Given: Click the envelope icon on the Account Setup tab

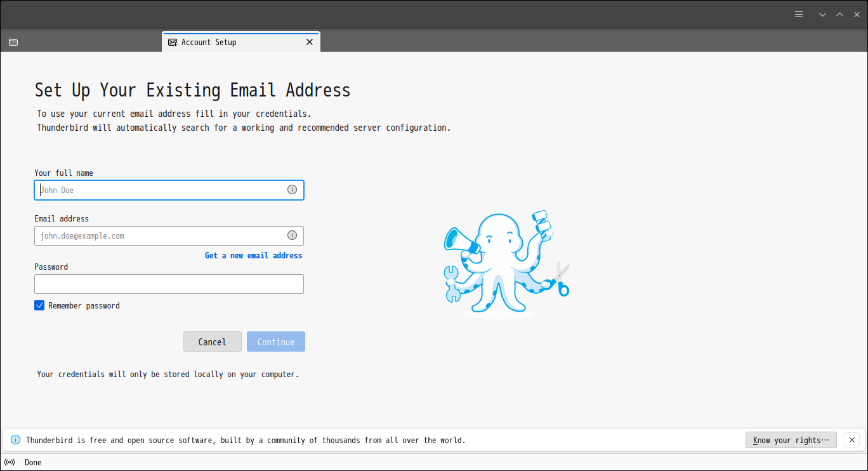Looking at the screenshot, I should (173, 42).
